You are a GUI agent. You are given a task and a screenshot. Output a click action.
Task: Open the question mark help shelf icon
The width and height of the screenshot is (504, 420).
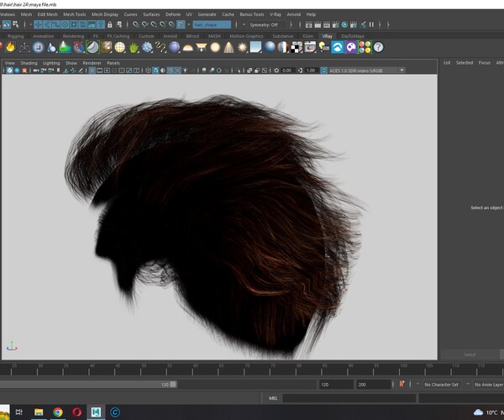click(378, 48)
